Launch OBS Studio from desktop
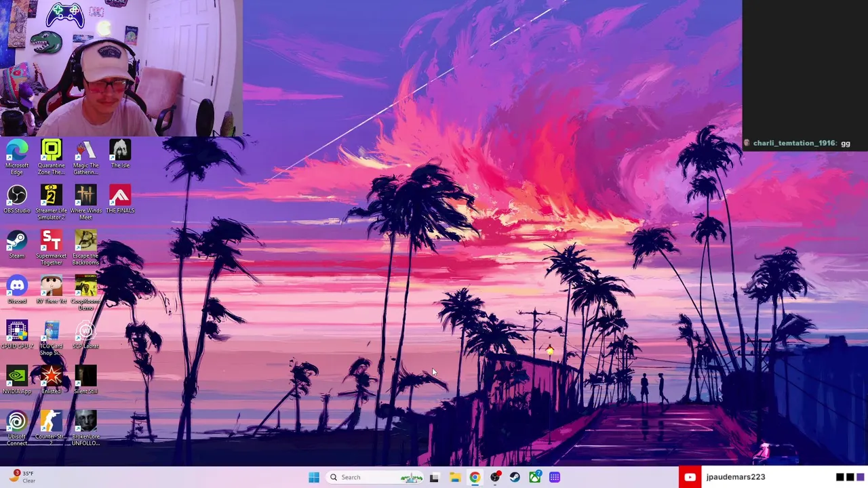 pyautogui.click(x=17, y=200)
